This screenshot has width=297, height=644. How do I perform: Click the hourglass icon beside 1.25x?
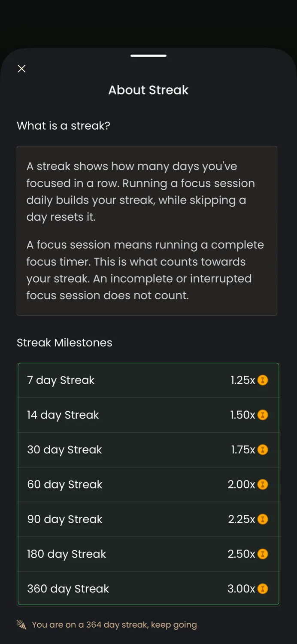[263, 380]
